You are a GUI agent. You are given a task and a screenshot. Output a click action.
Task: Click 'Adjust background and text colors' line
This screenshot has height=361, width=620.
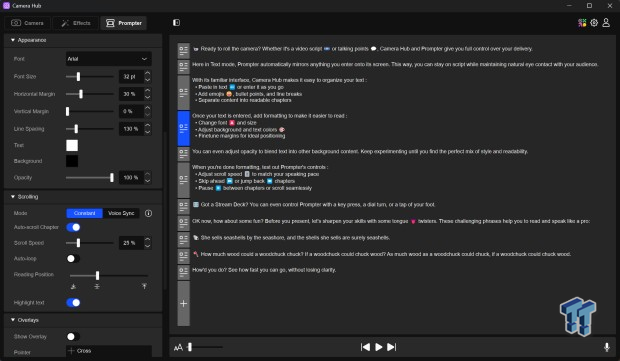click(x=240, y=129)
